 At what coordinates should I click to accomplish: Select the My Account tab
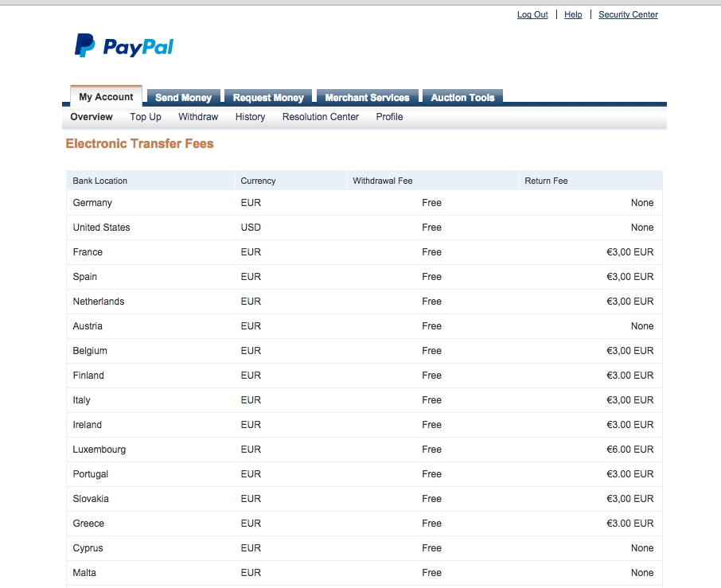[106, 96]
